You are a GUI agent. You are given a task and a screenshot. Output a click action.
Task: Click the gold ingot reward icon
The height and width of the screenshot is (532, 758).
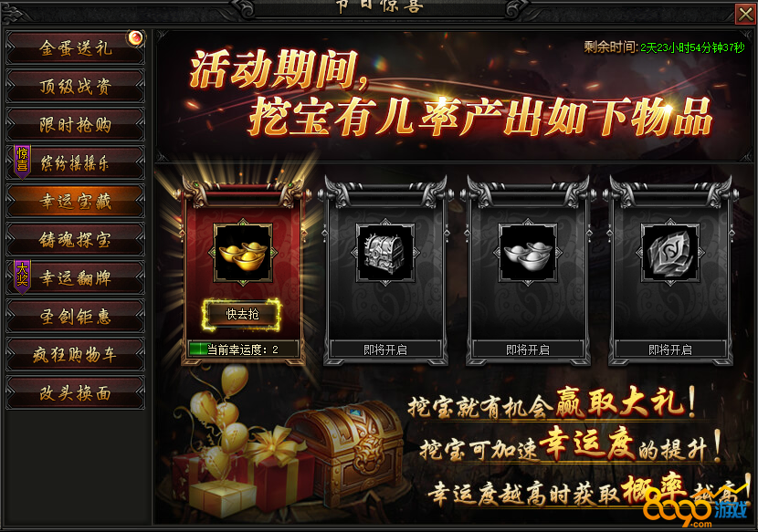pos(243,252)
